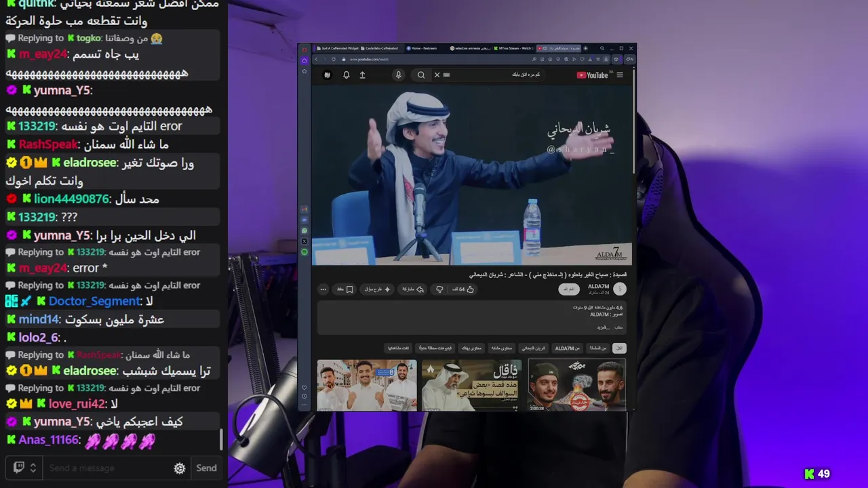
Task: Open the bearded elder recommended video thumbnail
Action: pos(472,385)
